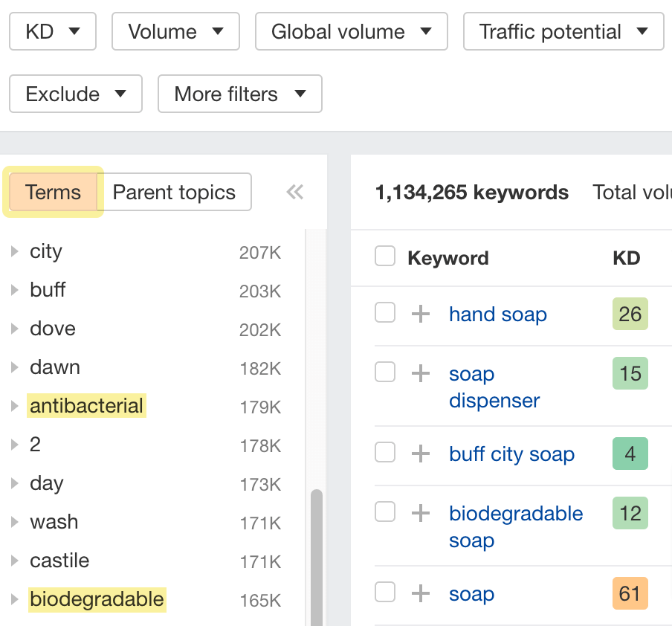Expand the antibacterial term in the sidebar
The image size is (672, 626).
[13, 407]
